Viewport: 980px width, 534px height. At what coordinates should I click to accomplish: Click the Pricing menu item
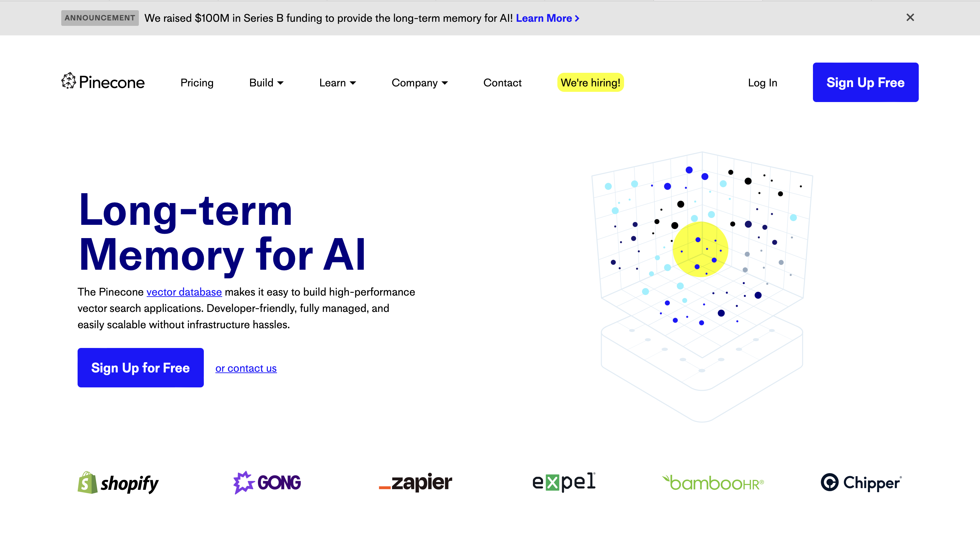(x=197, y=82)
